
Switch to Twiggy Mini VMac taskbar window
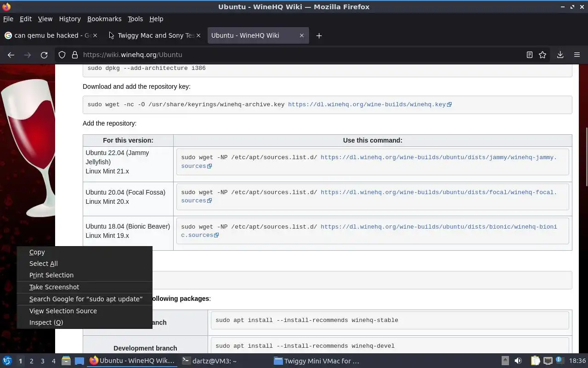pyautogui.click(x=317, y=361)
